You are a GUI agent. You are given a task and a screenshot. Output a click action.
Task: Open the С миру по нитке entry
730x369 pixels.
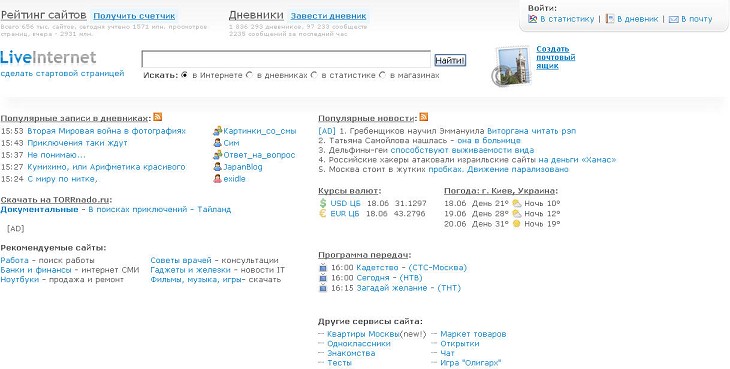[62, 179]
